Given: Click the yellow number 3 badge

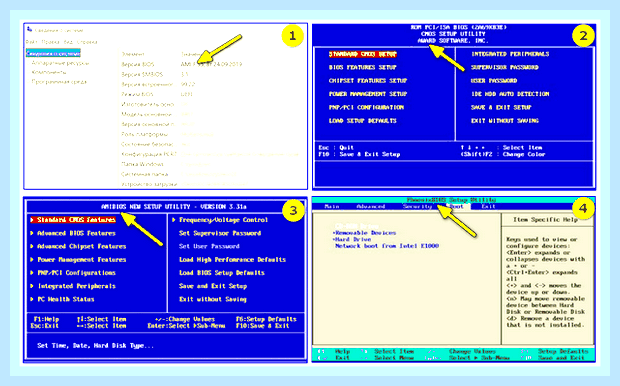Looking at the screenshot, I should point(293,210).
